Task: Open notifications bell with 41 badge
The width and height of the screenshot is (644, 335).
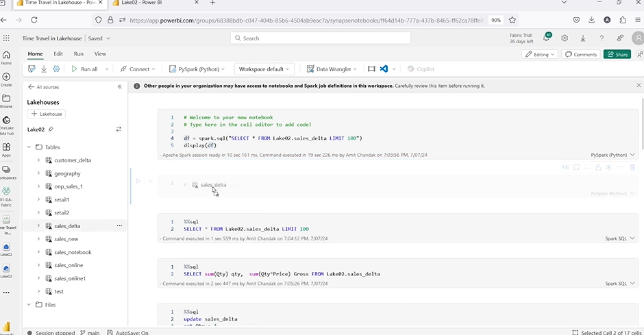Action: [x=547, y=38]
